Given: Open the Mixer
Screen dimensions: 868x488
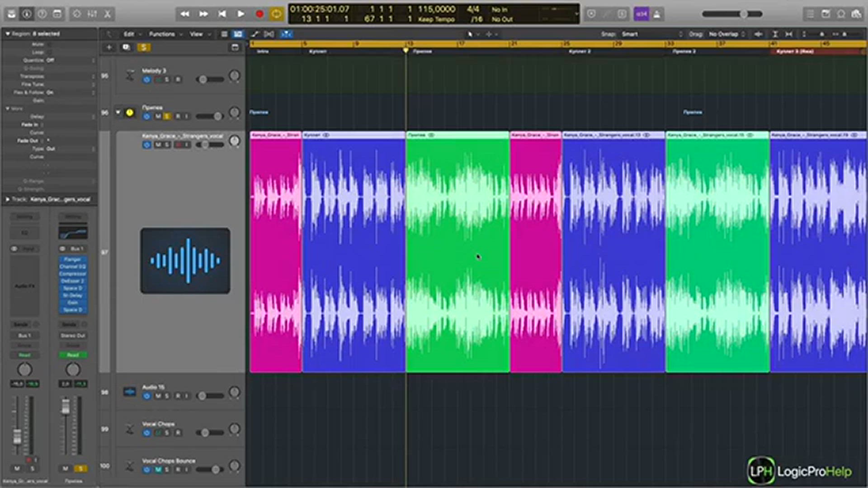Looking at the screenshot, I should click(92, 14).
